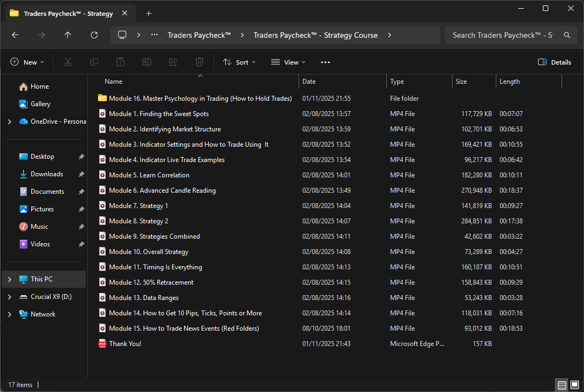
Task: Go up one folder level
Action: [x=68, y=35]
